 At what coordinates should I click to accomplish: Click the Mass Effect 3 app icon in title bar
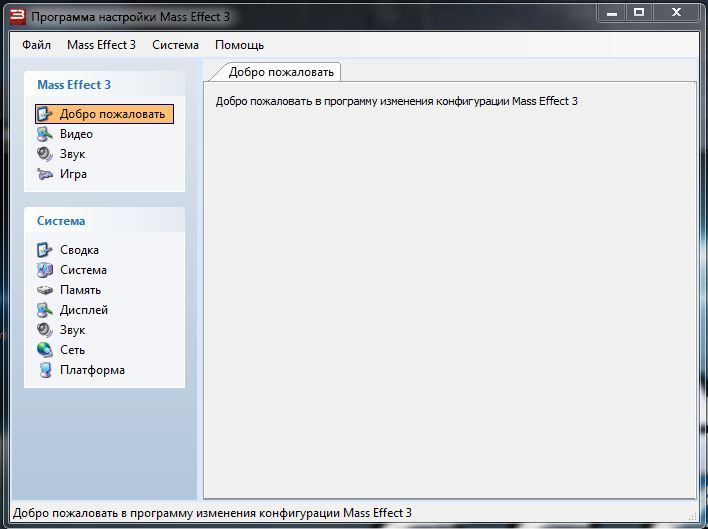[x=18, y=17]
